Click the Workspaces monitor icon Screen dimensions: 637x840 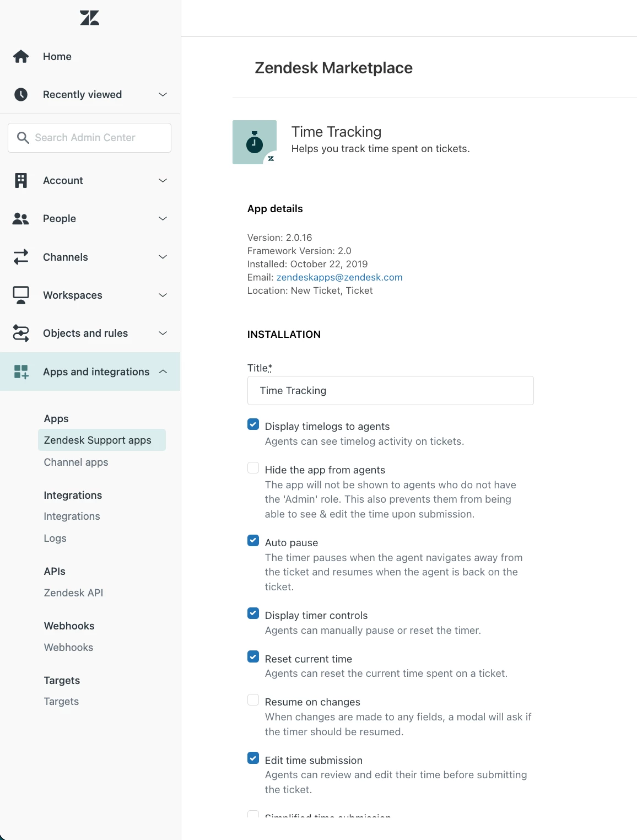tap(21, 295)
